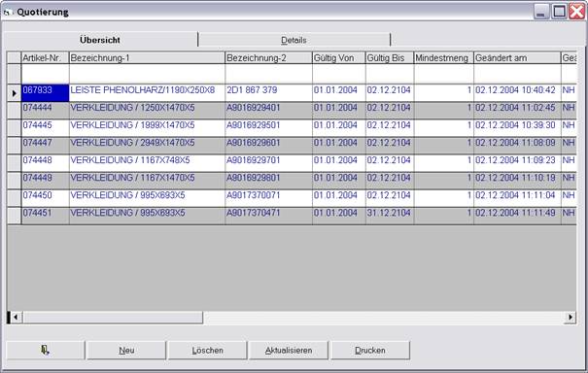The height and width of the screenshot is (373, 588).
Task: Click LEISTE PHENOLHARZ/1190X250X8 cell
Action: [x=147, y=92]
